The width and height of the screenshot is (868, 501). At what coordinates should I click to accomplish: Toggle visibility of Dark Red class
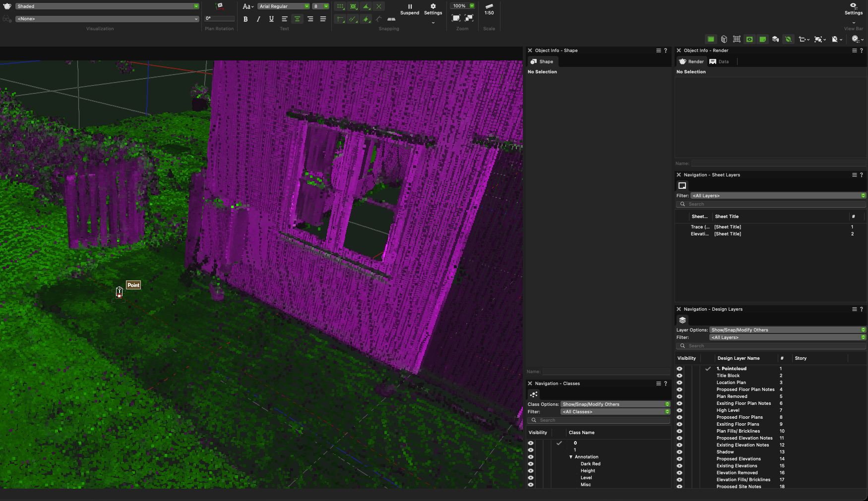[531, 464]
